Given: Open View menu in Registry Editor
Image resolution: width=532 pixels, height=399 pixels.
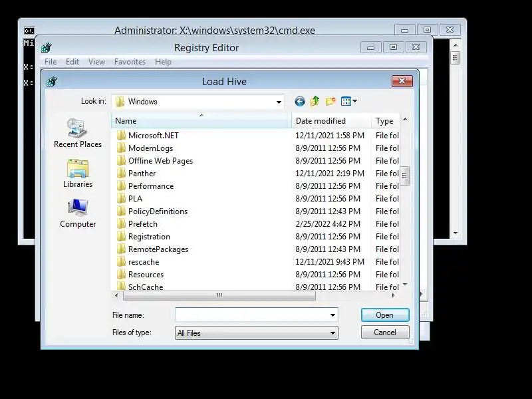Looking at the screenshot, I should coord(96,62).
